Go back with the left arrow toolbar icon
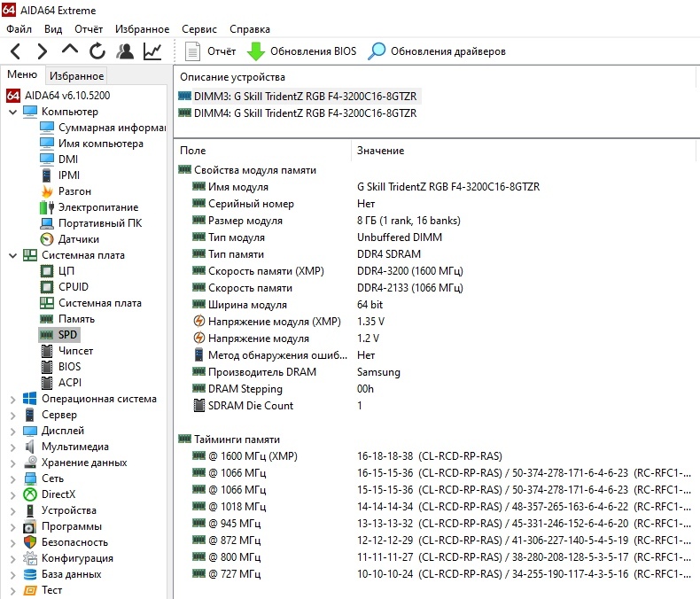The height and width of the screenshot is (599, 700). 15,51
